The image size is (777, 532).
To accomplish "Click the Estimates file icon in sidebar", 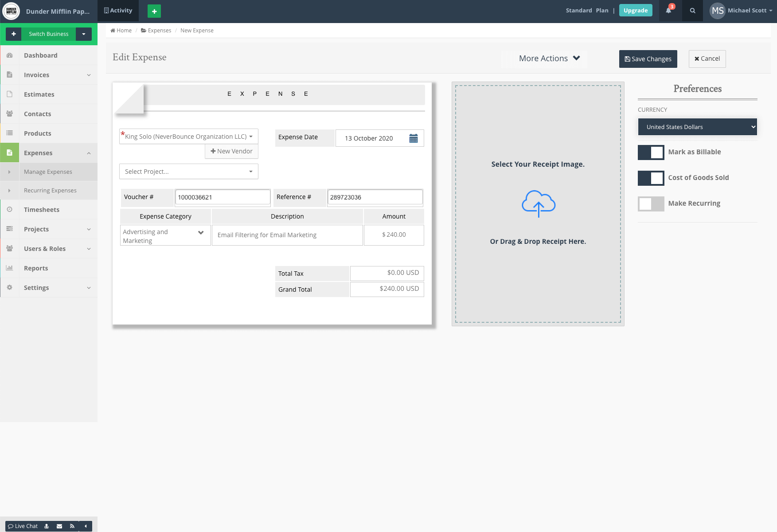I will click(10, 94).
